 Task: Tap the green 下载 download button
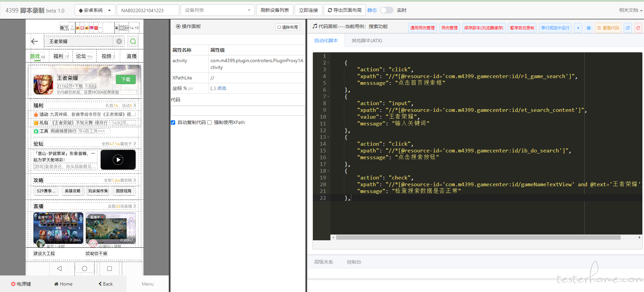click(126, 79)
